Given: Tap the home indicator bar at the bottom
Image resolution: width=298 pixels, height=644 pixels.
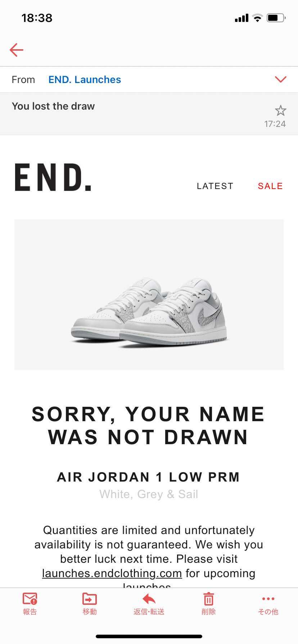Looking at the screenshot, I should point(149,636).
